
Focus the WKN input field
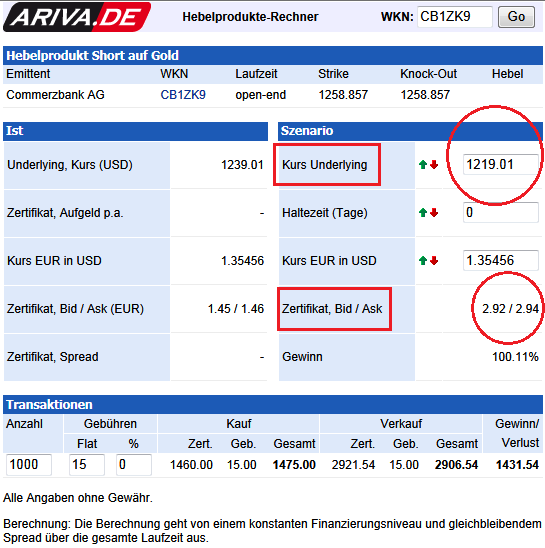455,17
